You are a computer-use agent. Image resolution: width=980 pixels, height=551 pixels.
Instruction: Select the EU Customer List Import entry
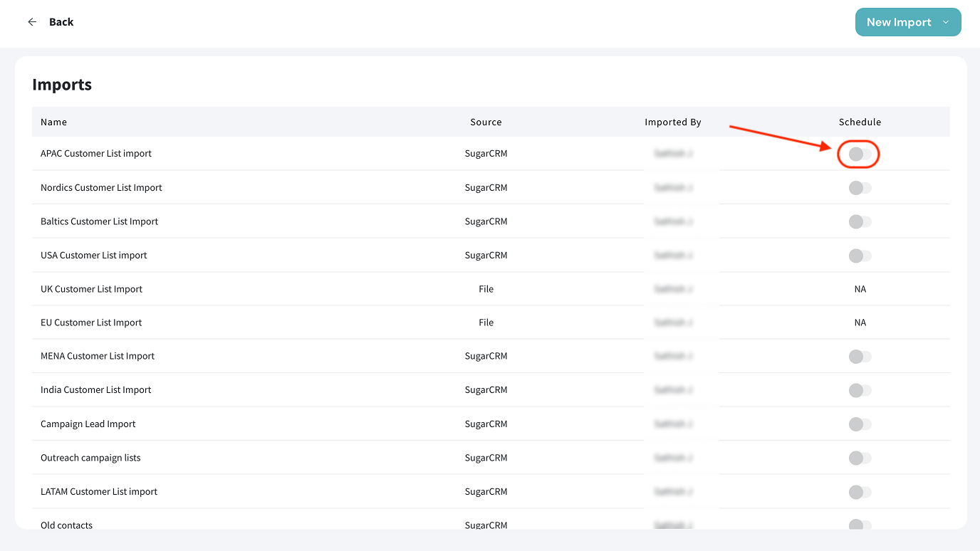(91, 322)
